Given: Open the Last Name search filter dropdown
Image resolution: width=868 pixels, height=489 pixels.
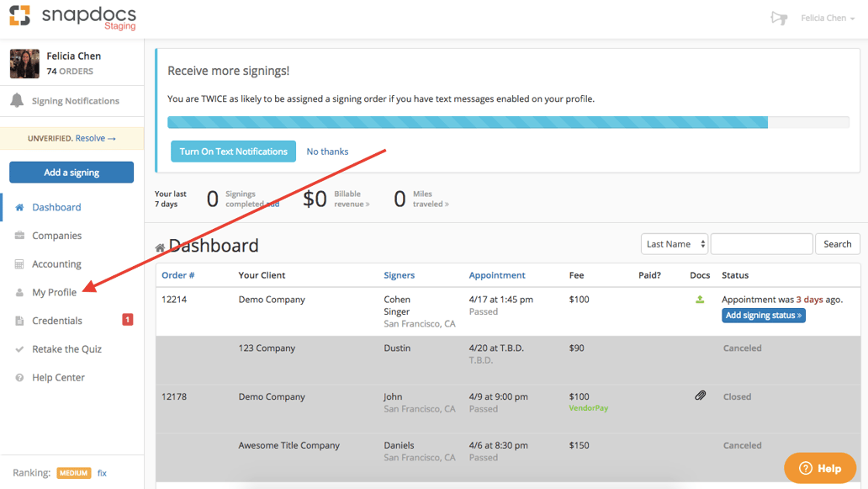Looking at the screenshot, I should 674,243.
